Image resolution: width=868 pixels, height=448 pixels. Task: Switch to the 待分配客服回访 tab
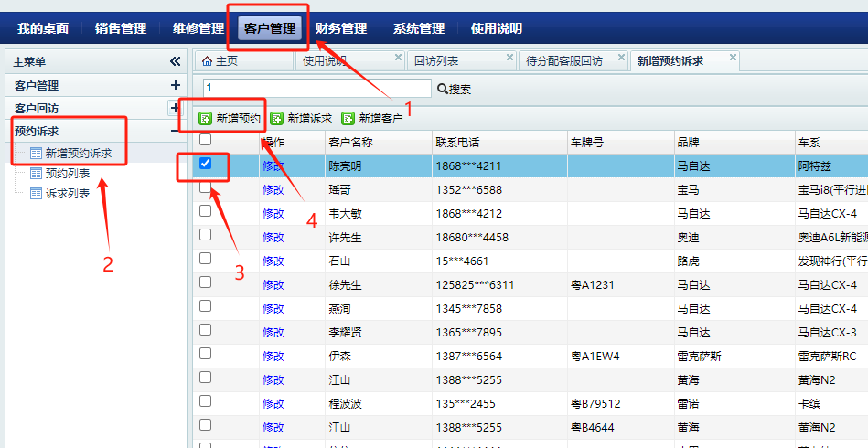pyautogui.click(x=564, y=61)
